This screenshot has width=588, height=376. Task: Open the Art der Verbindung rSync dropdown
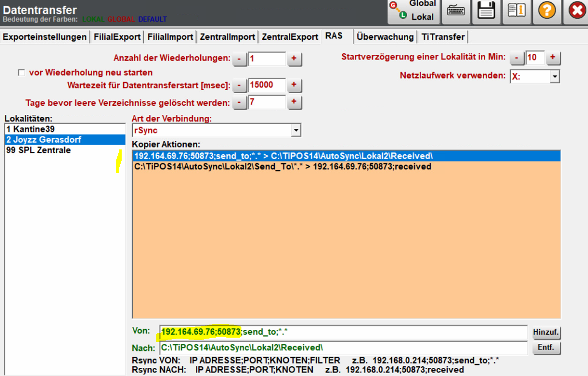[x=296, y=131]
